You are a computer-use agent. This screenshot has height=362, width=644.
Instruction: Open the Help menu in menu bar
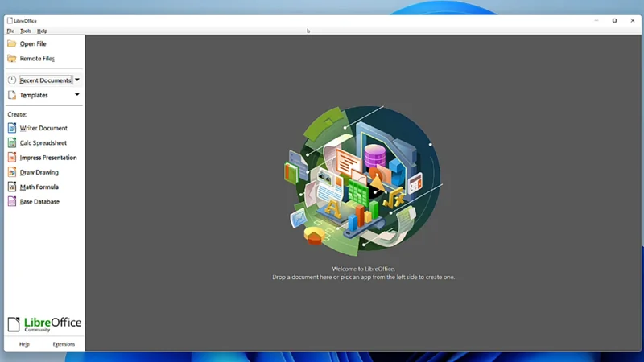pyautogui.click(x=43, y=31)
